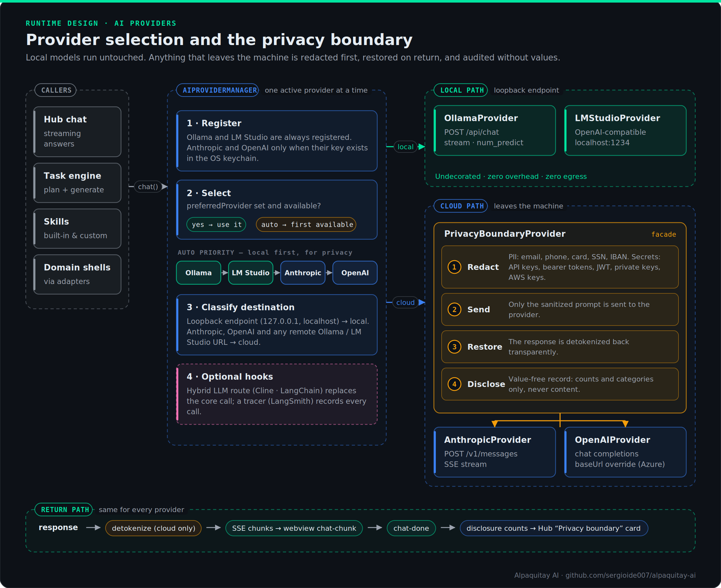The width and height of the screenshot is (721, 588).
Task: Click the disclosure counts Hub card pill
Action: point(554,528)
